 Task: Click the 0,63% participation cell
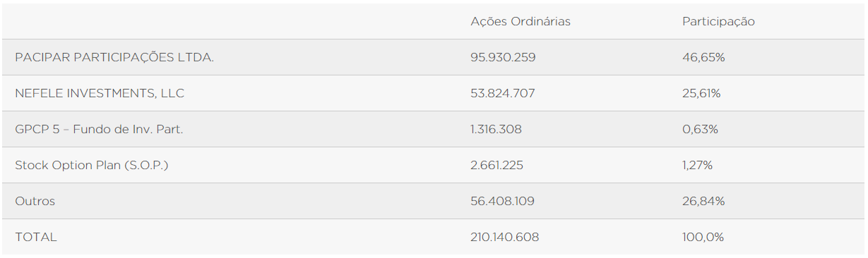(x=701, y=129)
